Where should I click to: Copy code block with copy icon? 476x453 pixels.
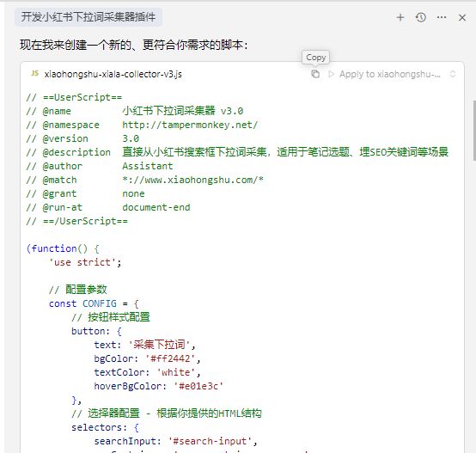tap(315, 74)
